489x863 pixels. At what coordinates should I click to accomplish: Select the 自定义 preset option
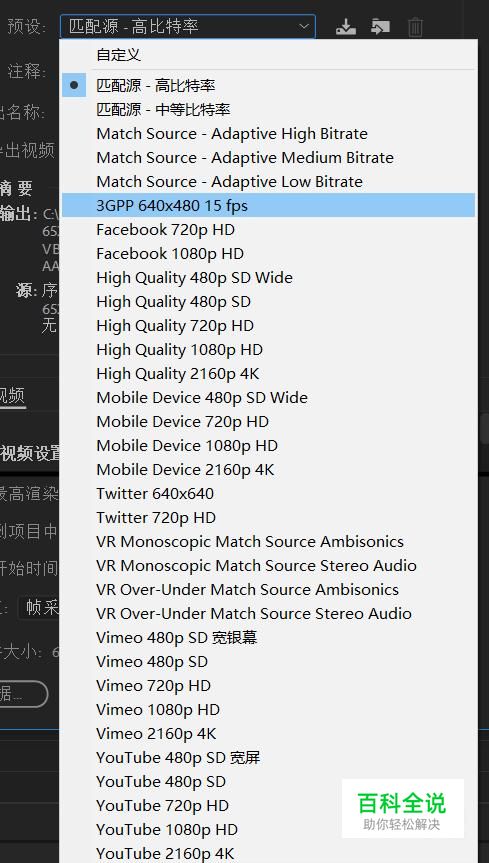click(x=269, y=54)
